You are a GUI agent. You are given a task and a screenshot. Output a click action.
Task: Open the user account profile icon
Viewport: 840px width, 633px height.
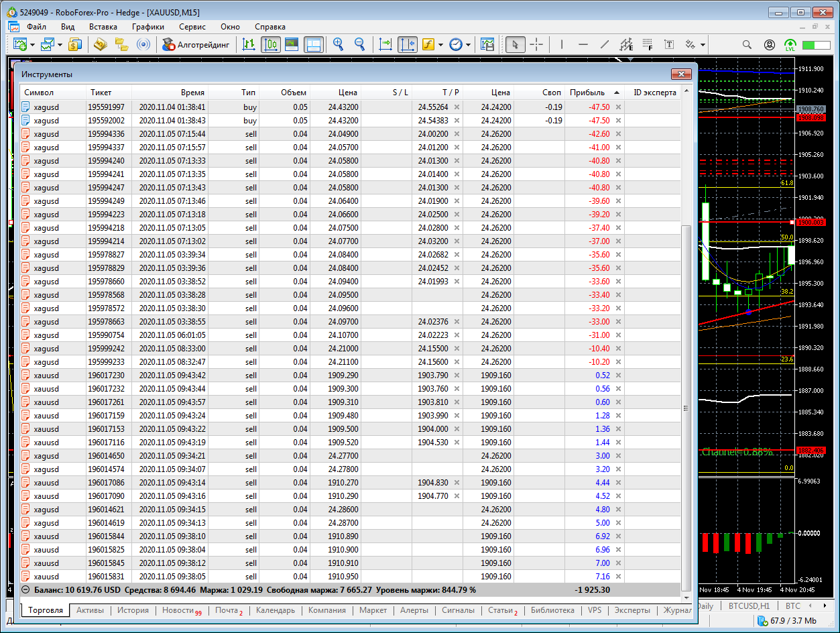[x=769, y=44]
